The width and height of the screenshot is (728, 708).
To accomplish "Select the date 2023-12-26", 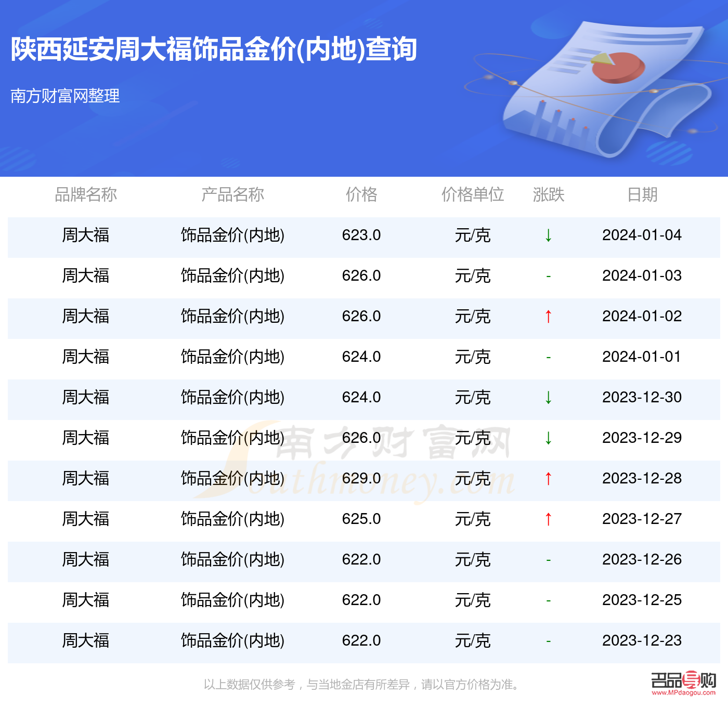I will coord(642,560).
